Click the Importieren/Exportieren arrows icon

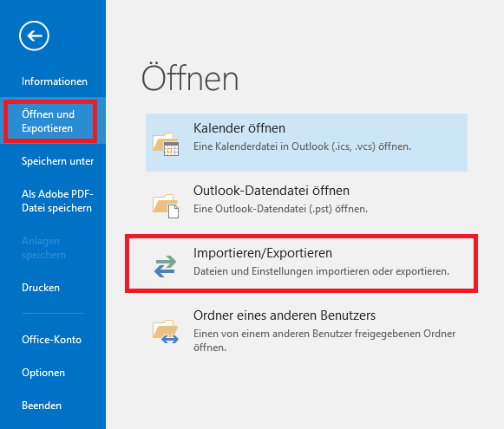(165, 266)
